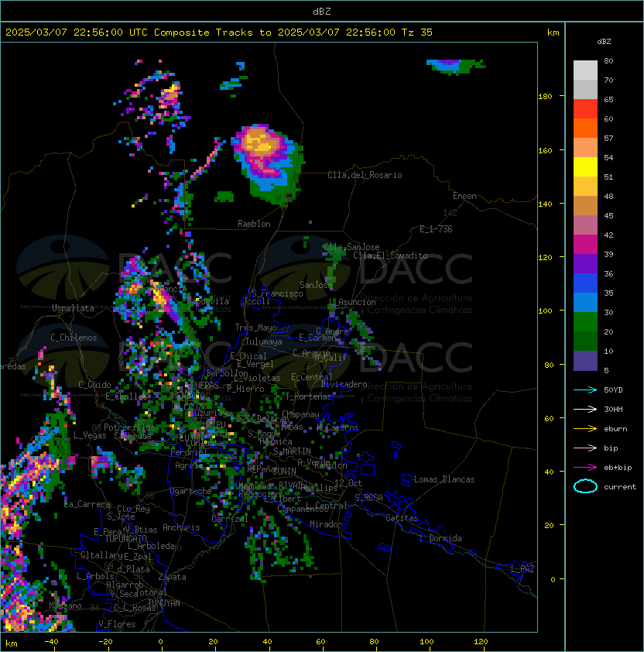Select the red 60-65 dBZ color swatch

[x=585, y=109]
